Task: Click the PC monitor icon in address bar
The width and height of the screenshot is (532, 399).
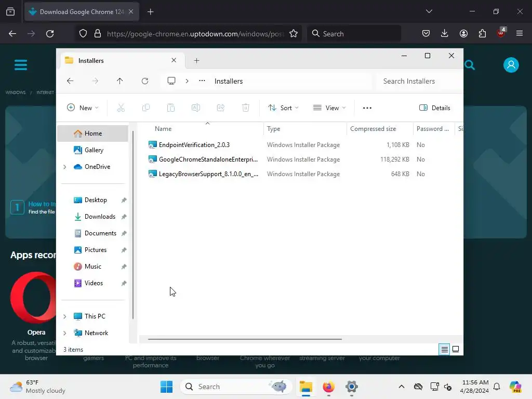Action: [x=171, y=81]
